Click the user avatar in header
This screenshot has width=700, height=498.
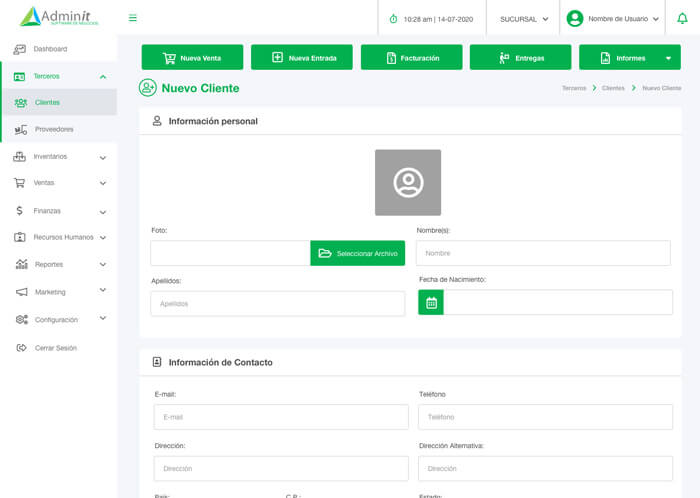click(x=575, y=18)
